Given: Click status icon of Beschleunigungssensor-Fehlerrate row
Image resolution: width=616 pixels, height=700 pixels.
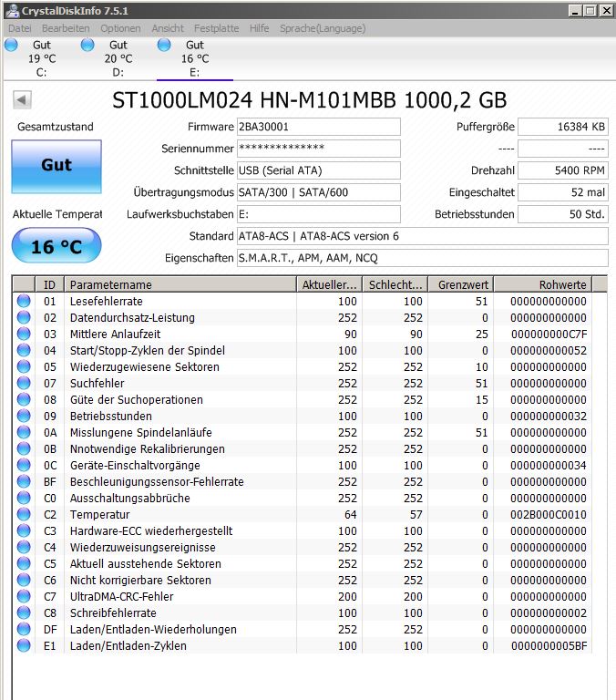Looking at the screenshot, I should coord(24,481).
